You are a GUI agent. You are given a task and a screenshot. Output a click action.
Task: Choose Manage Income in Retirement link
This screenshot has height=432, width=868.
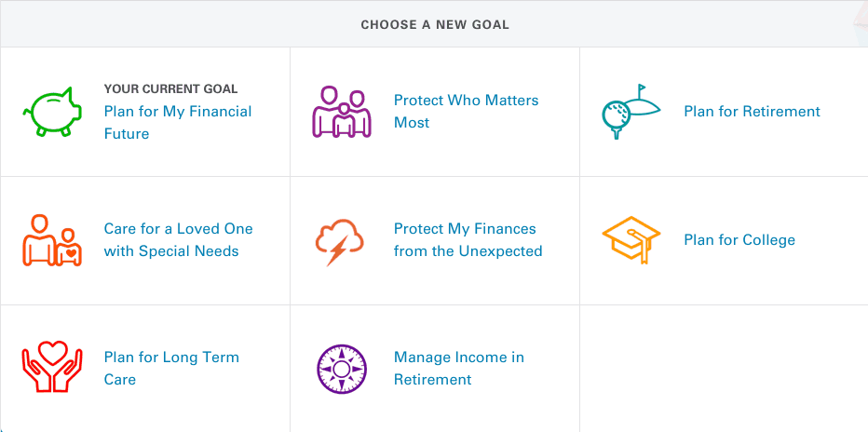coord(459,369)
